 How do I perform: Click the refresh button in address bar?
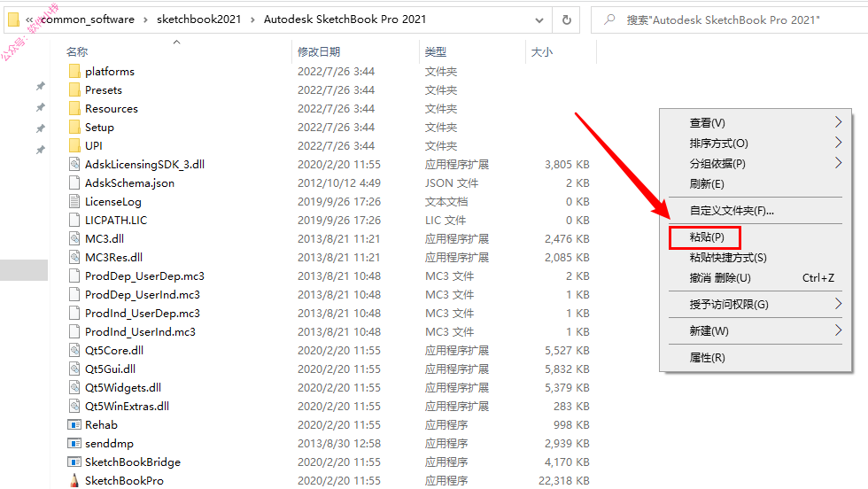[x=566, y=20]
